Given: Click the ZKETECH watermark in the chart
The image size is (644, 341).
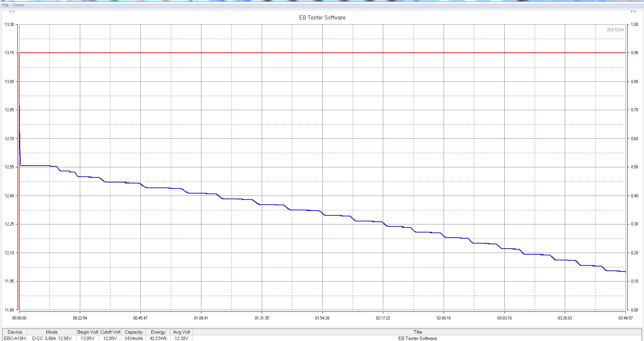Looking at the screenshot, I should 615,30.
